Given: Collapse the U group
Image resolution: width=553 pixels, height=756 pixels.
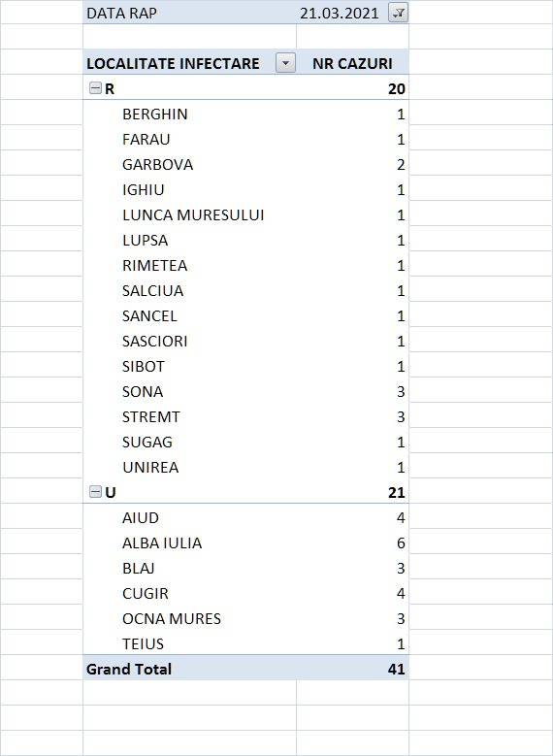Looking at the screenshot, I should click(95, 492).
